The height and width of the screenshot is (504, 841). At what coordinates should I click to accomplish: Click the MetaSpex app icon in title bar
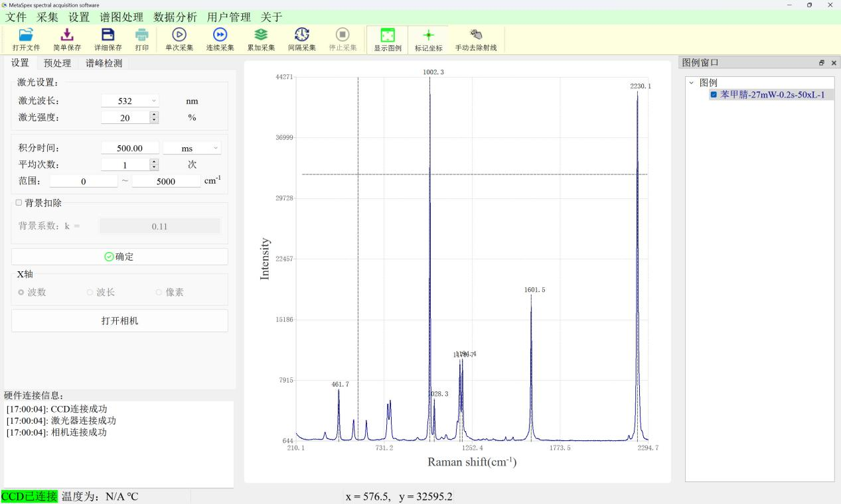tap(5, 5)
